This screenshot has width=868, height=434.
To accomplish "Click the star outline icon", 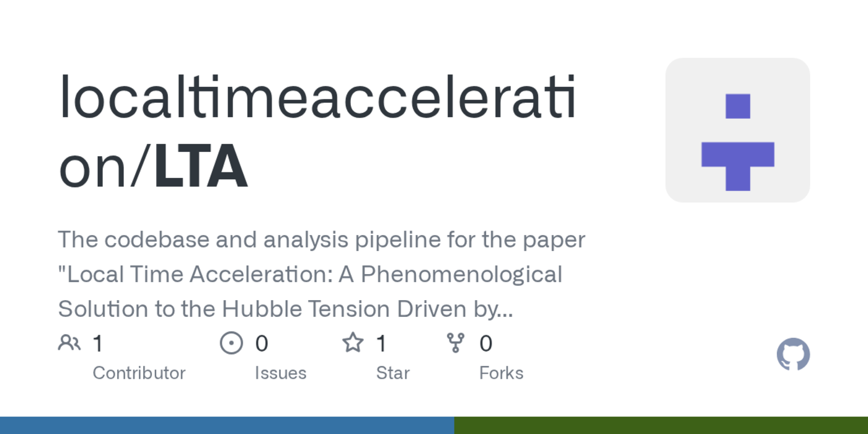I will click(x=353, y=343).
